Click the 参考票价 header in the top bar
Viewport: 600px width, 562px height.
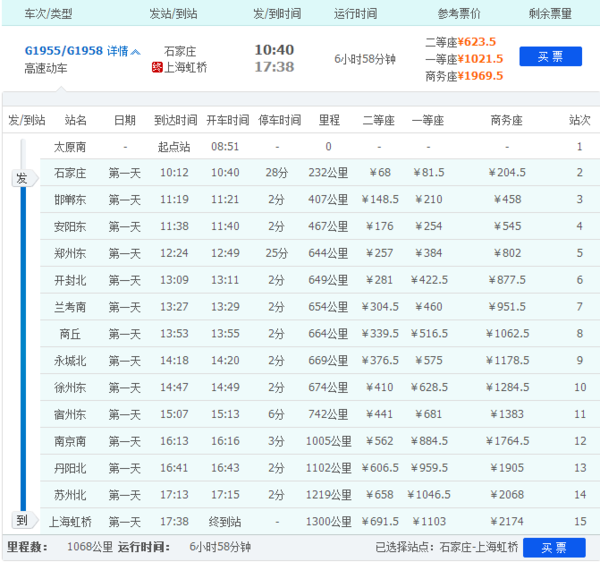[x=459, y=14]
